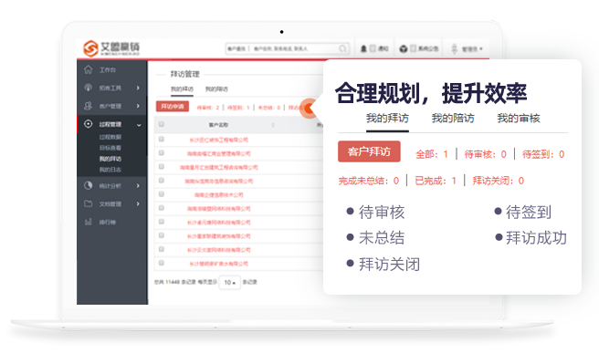Open 目标查看 in the sidebar submenu
The image size is (599, 364).
[x=110, y=148]
